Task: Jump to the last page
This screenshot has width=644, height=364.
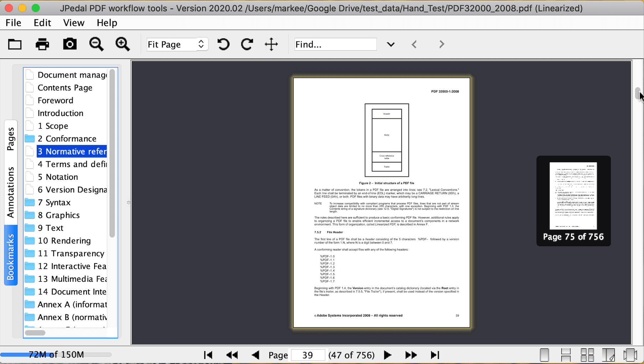Action: [435, 355]
